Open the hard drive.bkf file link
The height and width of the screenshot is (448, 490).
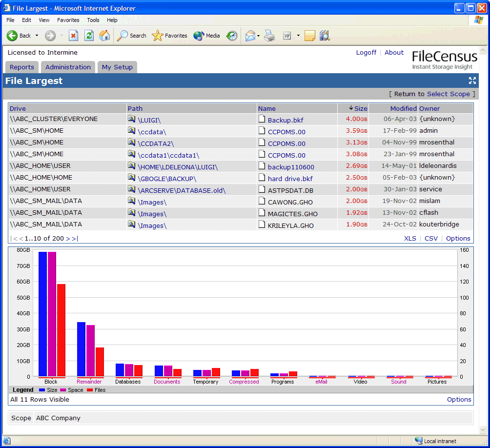290,179
